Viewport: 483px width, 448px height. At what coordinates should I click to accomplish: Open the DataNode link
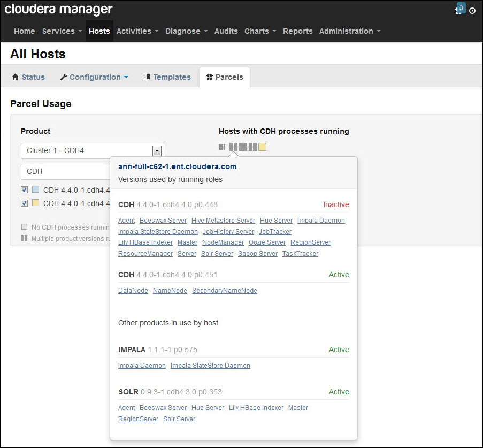133,291
